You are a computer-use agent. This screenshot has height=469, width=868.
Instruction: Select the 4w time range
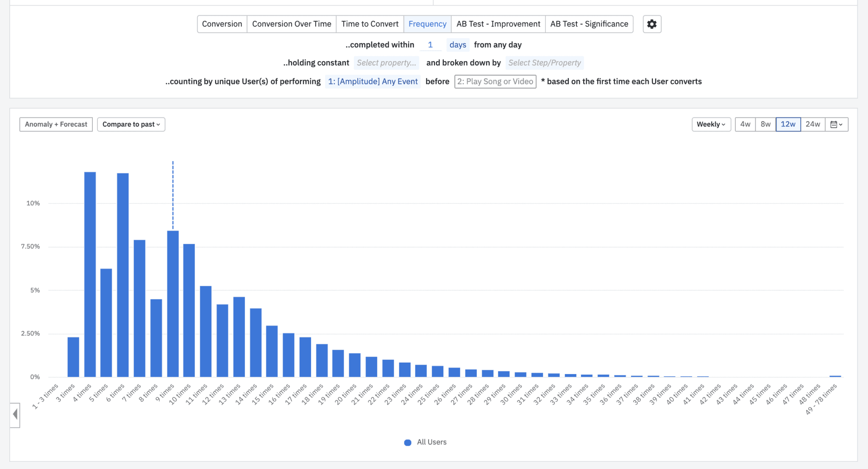pyautogui.click(x=745, y=124)
